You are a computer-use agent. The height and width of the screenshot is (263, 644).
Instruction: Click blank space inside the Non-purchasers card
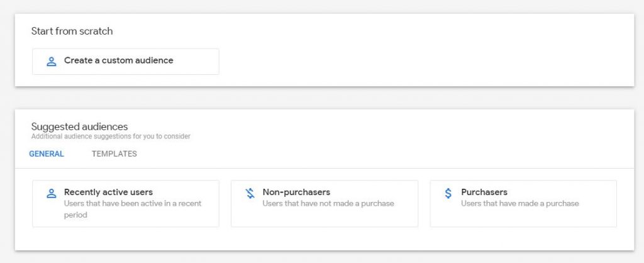[x=365, y=217]
